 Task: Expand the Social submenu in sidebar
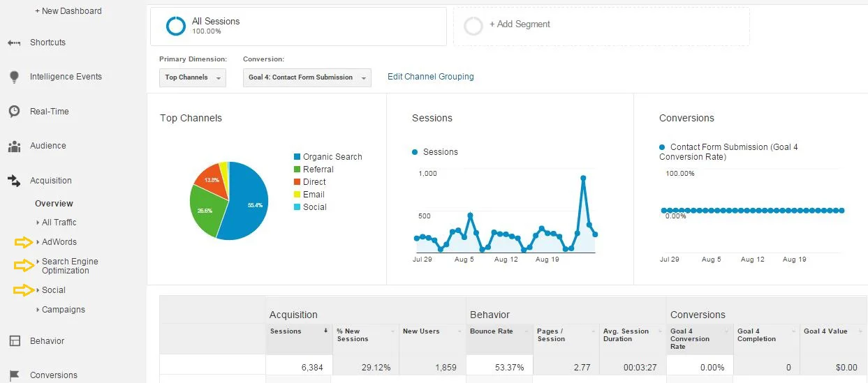pos(53,290)
